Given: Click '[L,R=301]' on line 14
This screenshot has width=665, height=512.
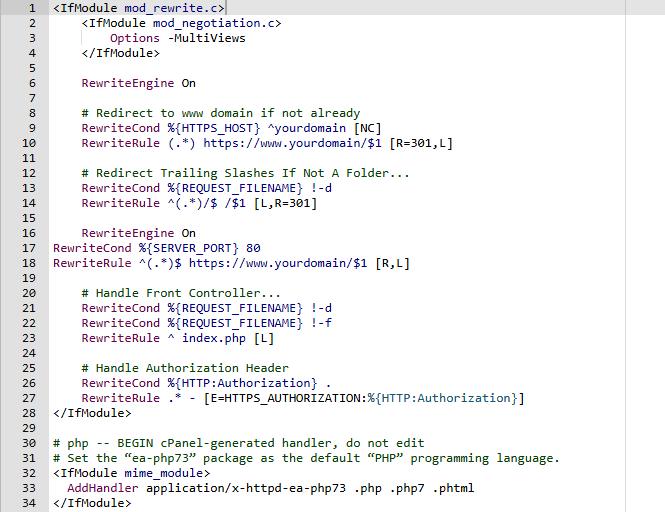Looking at the screenshot, I should [285, 203].
